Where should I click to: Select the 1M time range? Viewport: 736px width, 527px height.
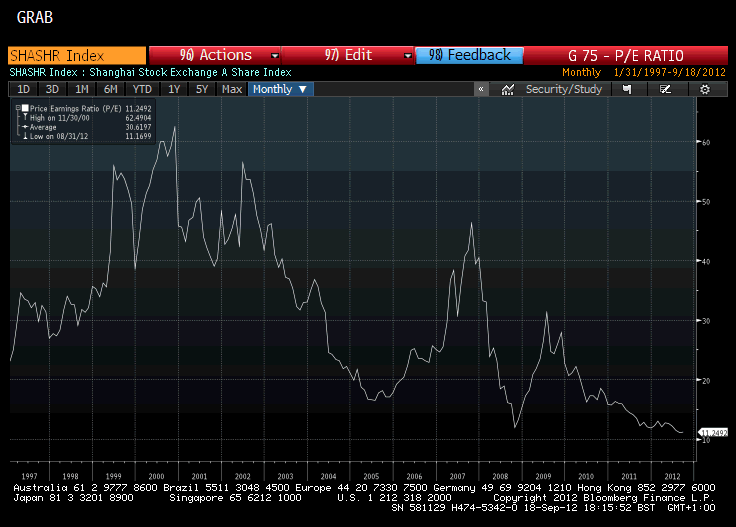click(x=82, y=89)
